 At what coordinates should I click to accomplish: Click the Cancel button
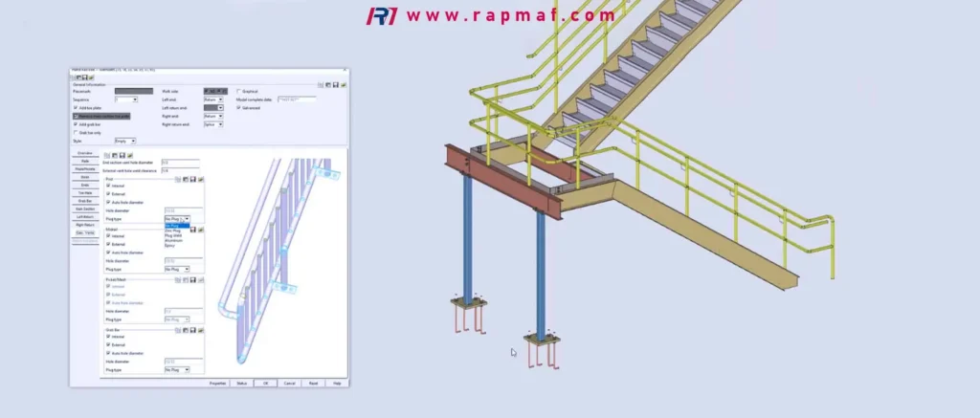click(x=289, y=383)
